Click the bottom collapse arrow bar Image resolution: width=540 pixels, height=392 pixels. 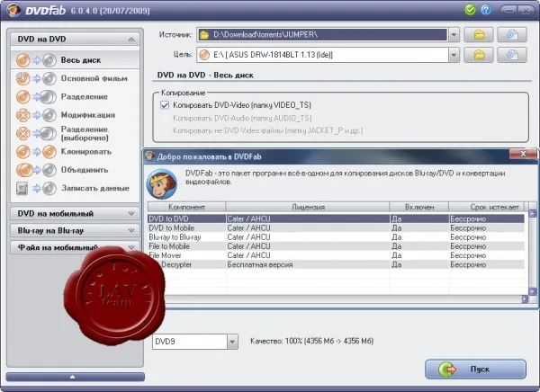(75, 377)
